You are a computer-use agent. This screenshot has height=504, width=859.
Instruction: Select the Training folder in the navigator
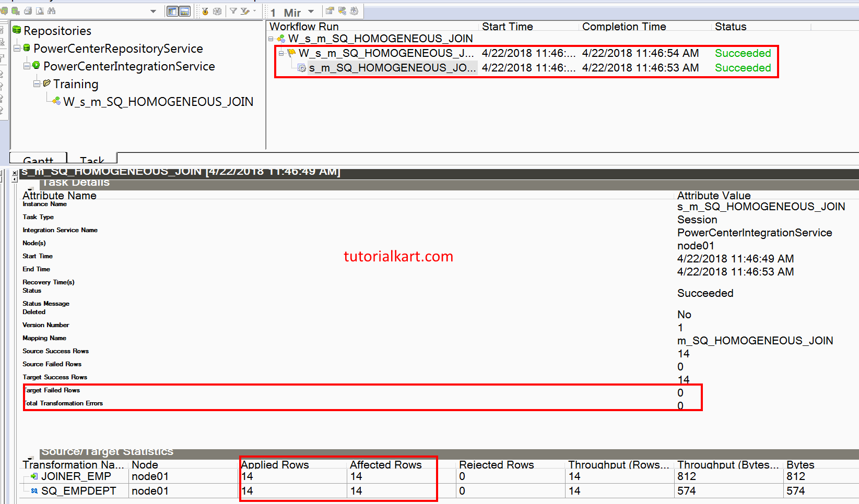click(x=76, y=83)
